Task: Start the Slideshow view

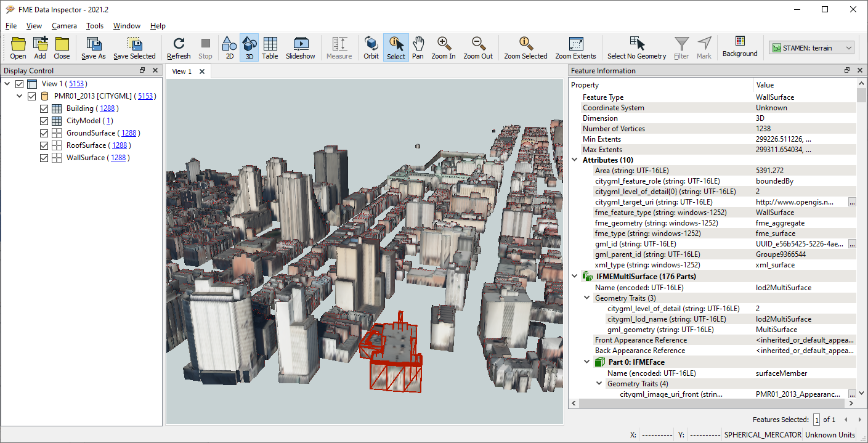Action: (300, 47)
